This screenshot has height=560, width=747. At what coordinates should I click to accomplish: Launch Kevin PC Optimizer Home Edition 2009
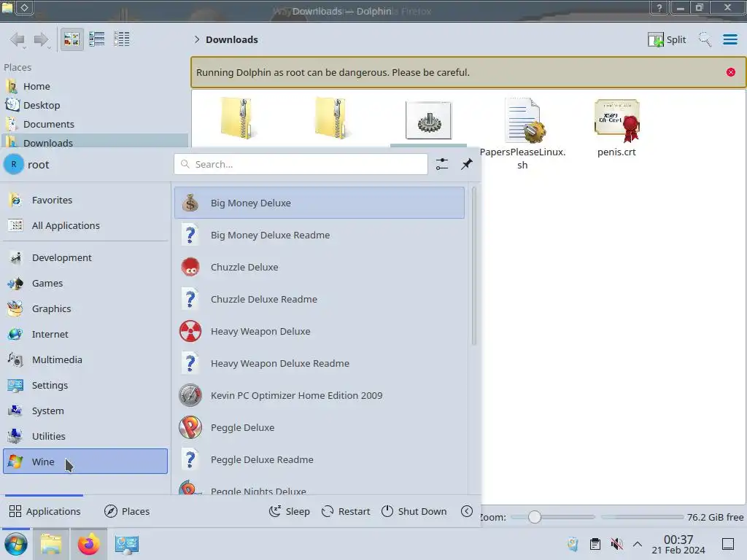pos(320,396)
